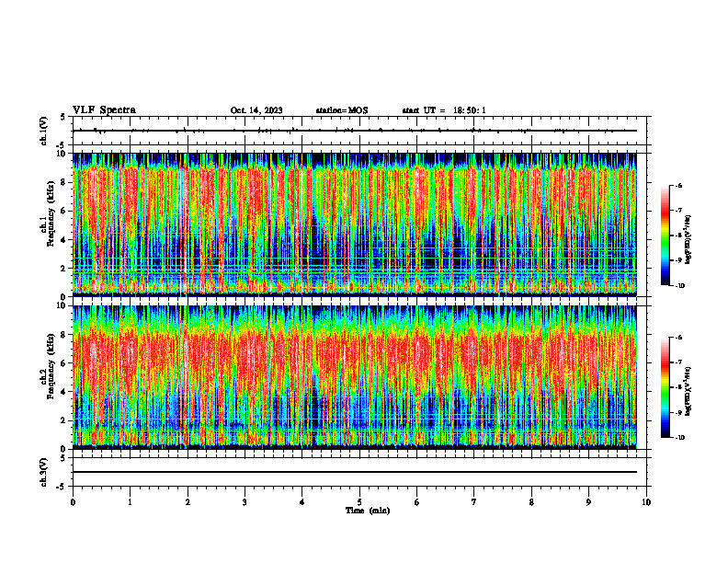This screenshot has width=728, height=563.
Task: Click the log(PSD) label beside the ch.1 color bar
Action: tap(688, 239)
